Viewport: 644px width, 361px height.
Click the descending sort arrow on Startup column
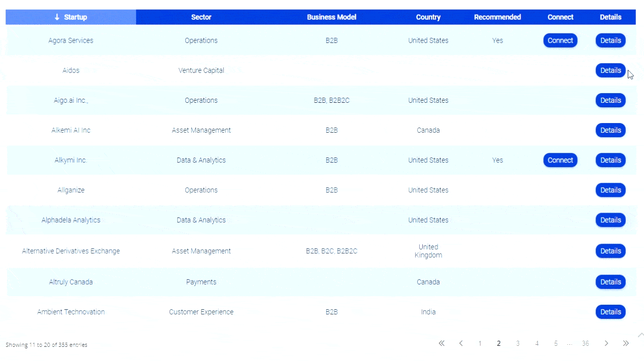(56, 17)
